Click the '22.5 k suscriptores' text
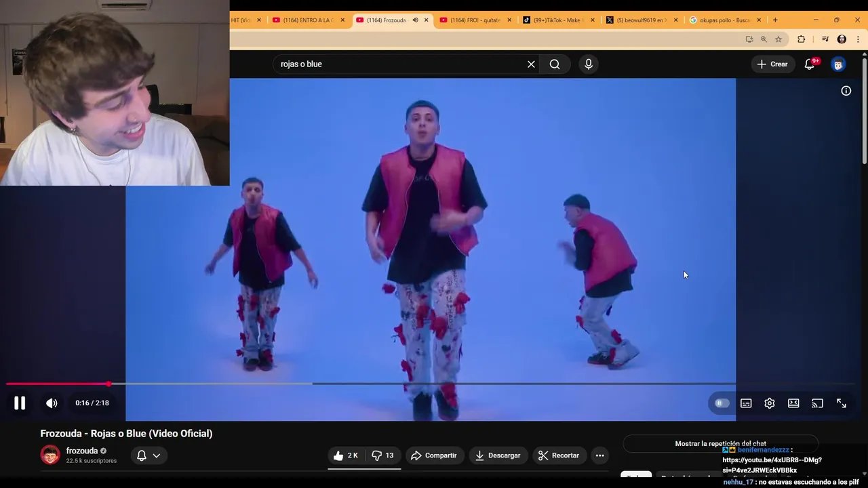The width and height of the screenshot is (868, 488). 92,461
